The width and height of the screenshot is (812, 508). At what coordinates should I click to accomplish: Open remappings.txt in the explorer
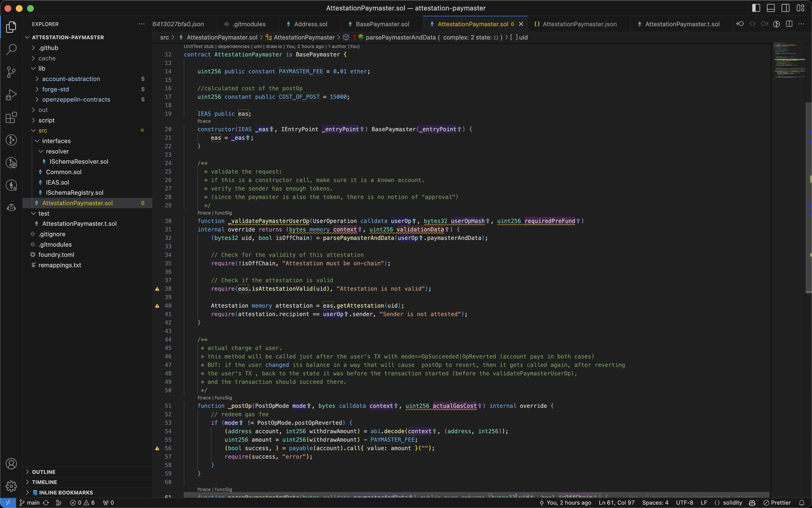point(87,265)
